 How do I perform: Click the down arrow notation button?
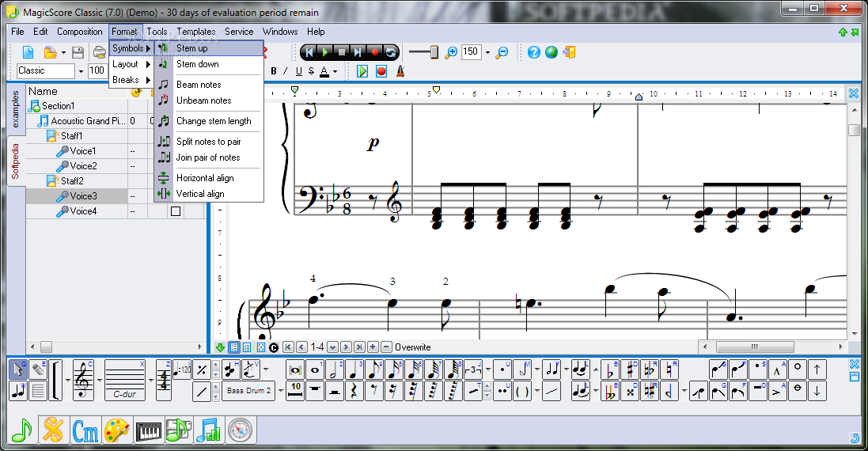817,391
